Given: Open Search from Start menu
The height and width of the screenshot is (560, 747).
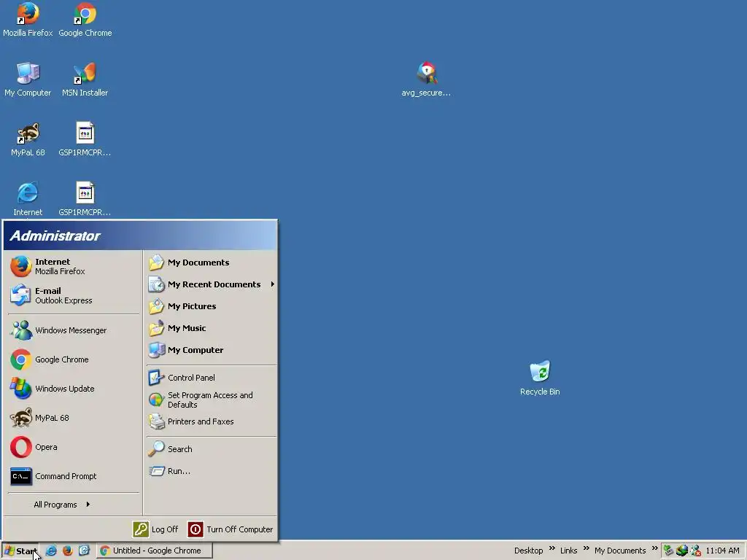Looking at the screenshot, I should click(212, 449).
